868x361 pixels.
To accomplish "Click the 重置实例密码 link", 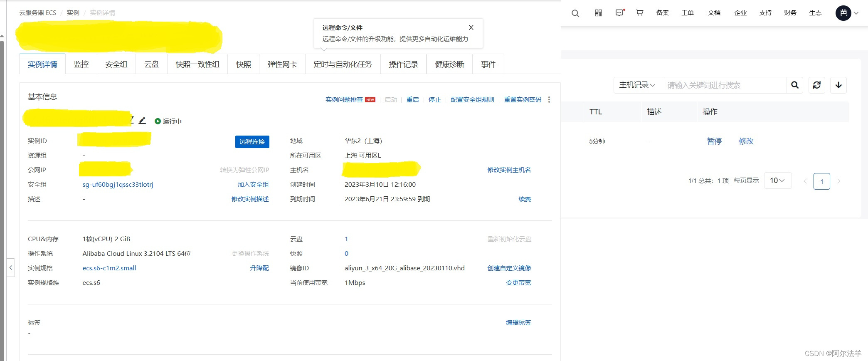I will click(523, 100).
